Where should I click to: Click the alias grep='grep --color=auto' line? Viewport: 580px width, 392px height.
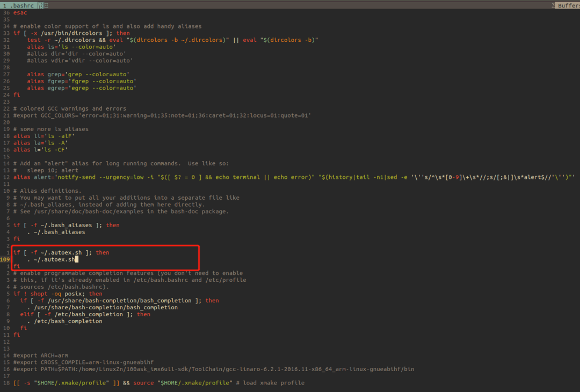pyautogui.click(x=78, y=74)
